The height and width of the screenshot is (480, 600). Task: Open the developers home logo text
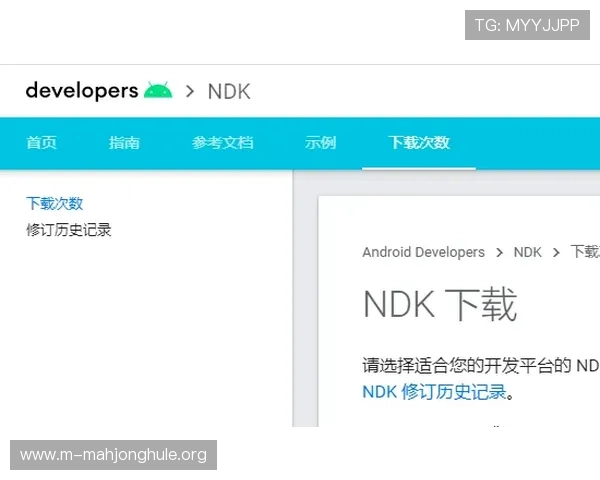click(82, 91)
